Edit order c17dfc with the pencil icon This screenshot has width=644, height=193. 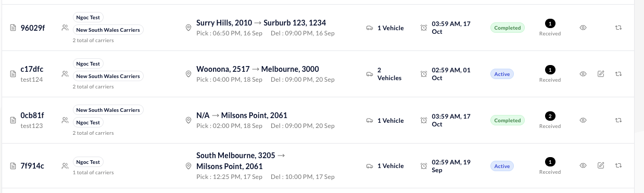pyautogui.click(x=601, y=74)
